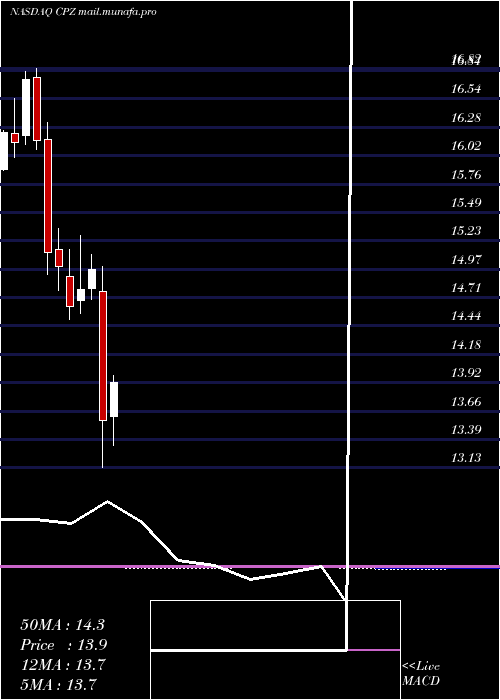
Task: Click the <<Live MACD label
Action: click(421, 673)
